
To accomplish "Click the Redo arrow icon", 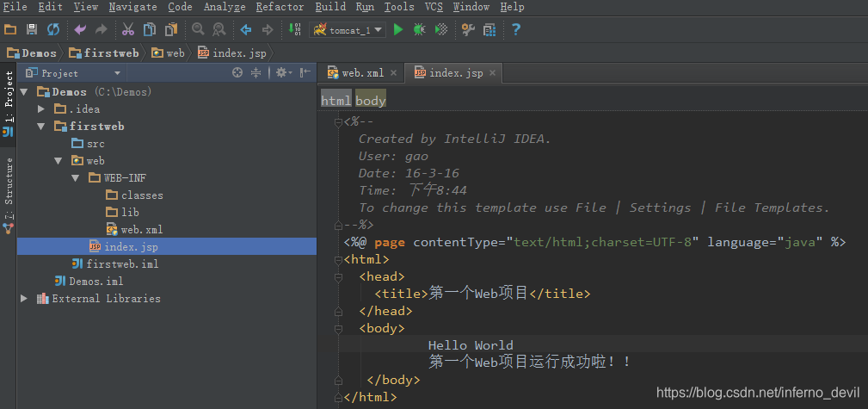I will click(x=102, y=30).
